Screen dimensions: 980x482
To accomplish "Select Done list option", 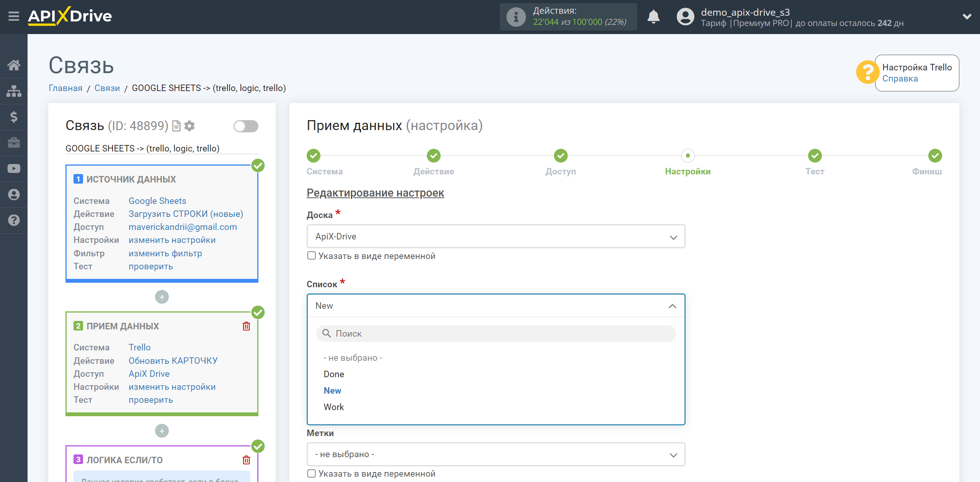I will click(x=334, y=374).
